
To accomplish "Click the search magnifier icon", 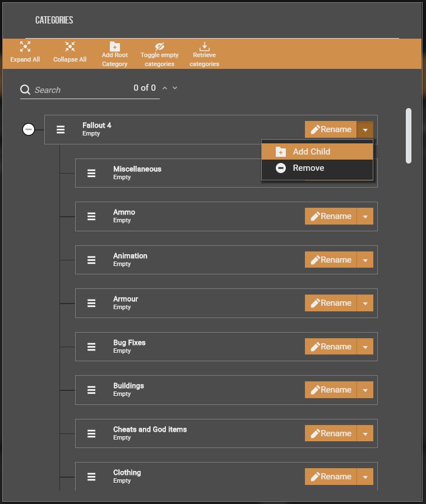I will click(x=25, y=90).
